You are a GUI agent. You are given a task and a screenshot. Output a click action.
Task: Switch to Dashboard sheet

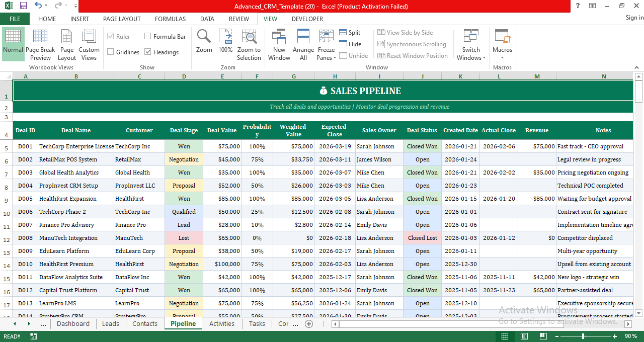tap(73, 324)
